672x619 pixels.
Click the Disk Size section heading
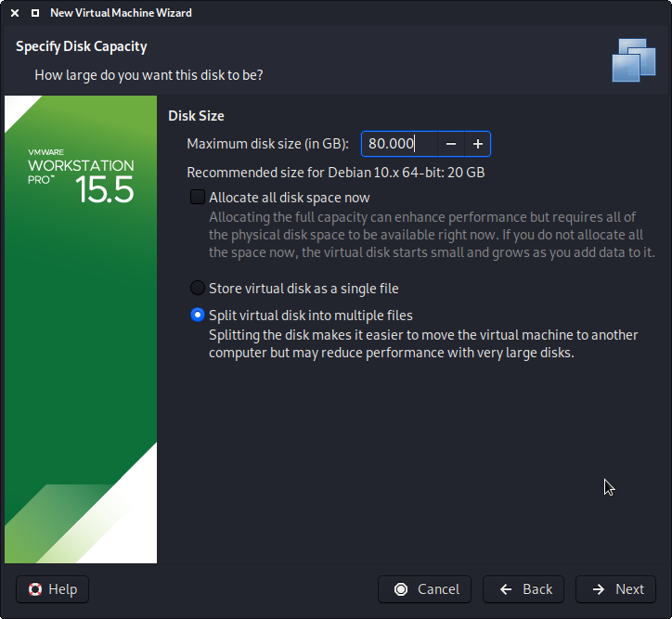point(196,116)
